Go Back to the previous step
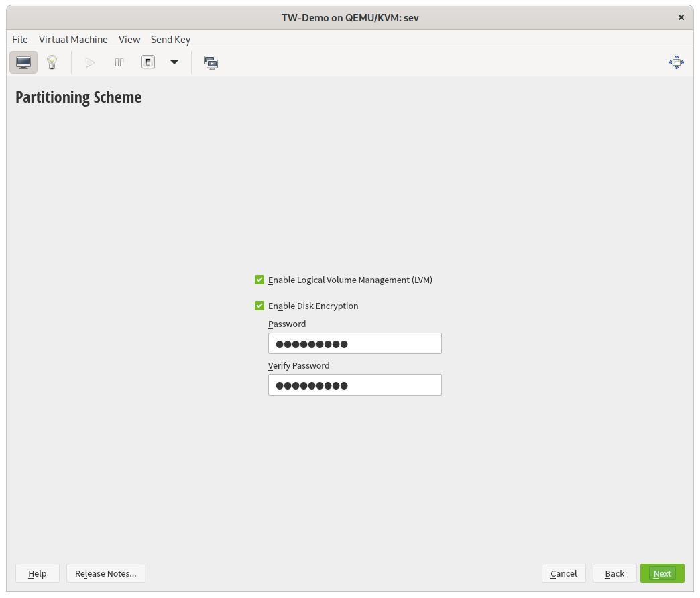 [x=614, y=573]
